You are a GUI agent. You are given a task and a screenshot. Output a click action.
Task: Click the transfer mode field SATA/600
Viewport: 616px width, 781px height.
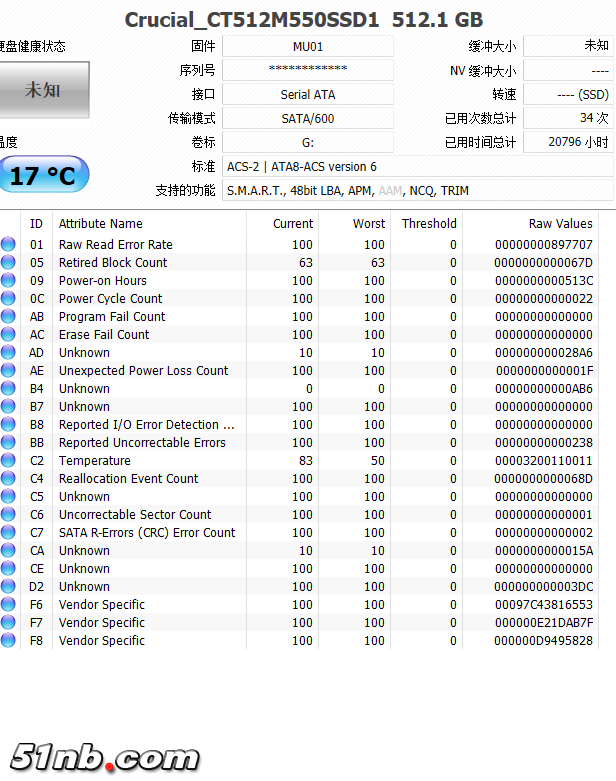click(x=308, y=119)
